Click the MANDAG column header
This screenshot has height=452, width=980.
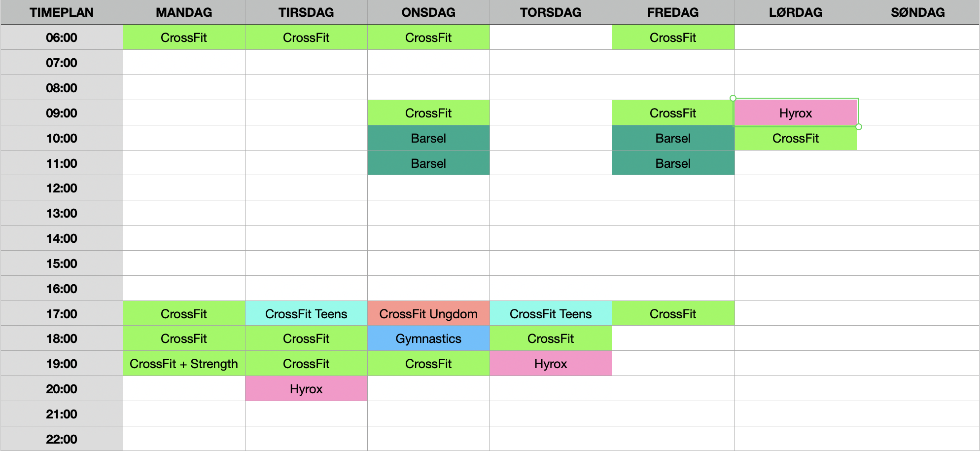[184, 12]
